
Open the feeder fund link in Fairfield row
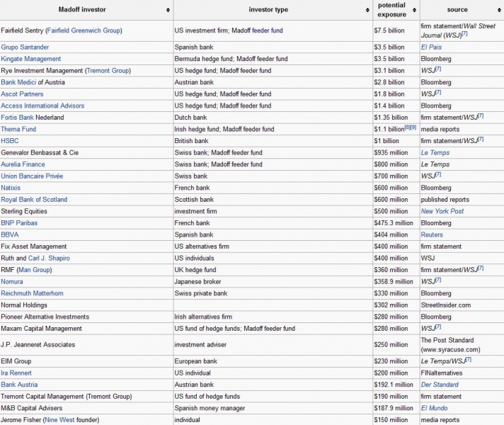tap(268, 30)
